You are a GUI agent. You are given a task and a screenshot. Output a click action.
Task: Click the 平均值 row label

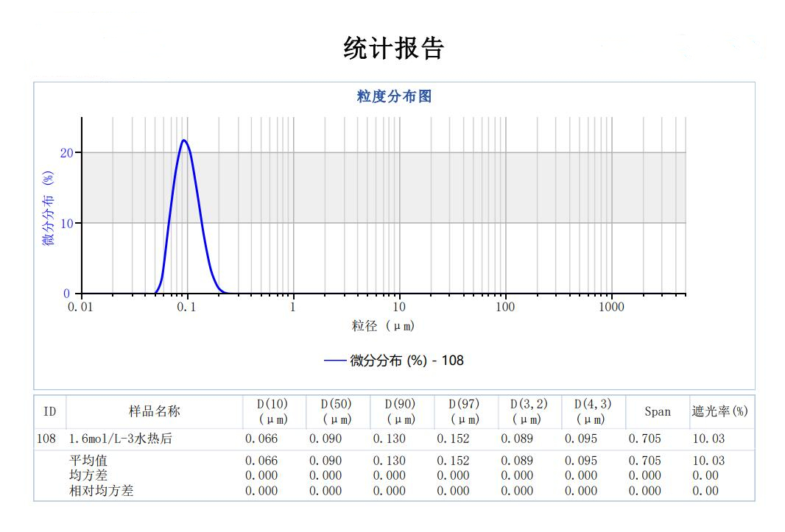coord(88,461)
